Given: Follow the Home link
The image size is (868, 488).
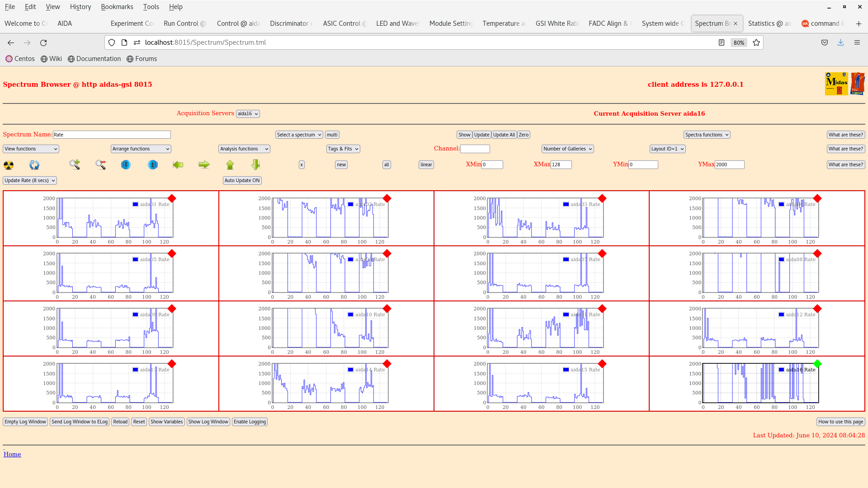Looking at the screenshot, I should coord(12,455).
